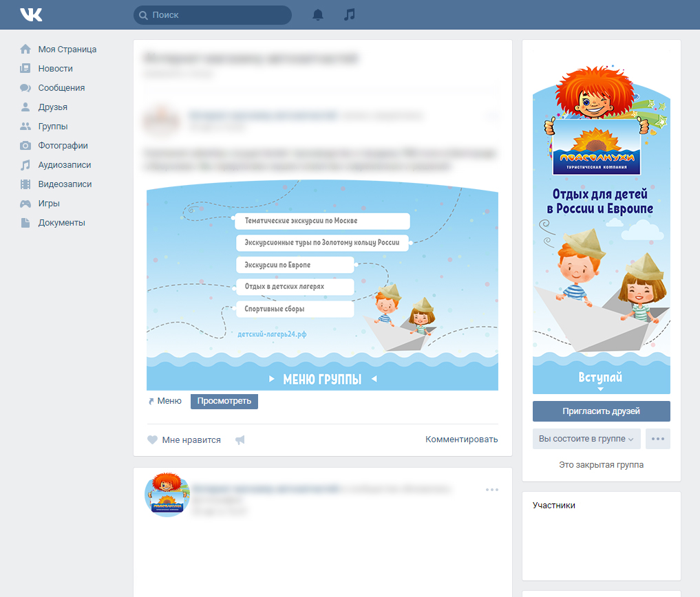Expand 'Вы состоите в группе' dropdown

[x=586, y=439]
